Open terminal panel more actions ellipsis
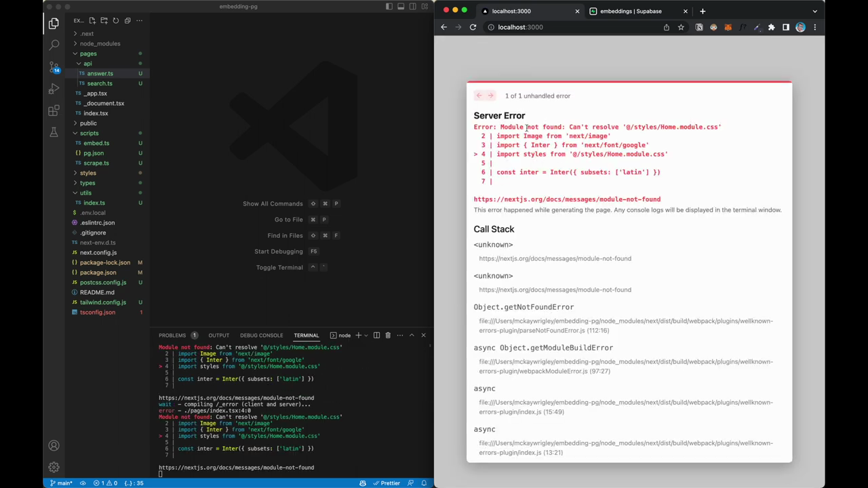The image size is (868, 488). click(400, 335)
